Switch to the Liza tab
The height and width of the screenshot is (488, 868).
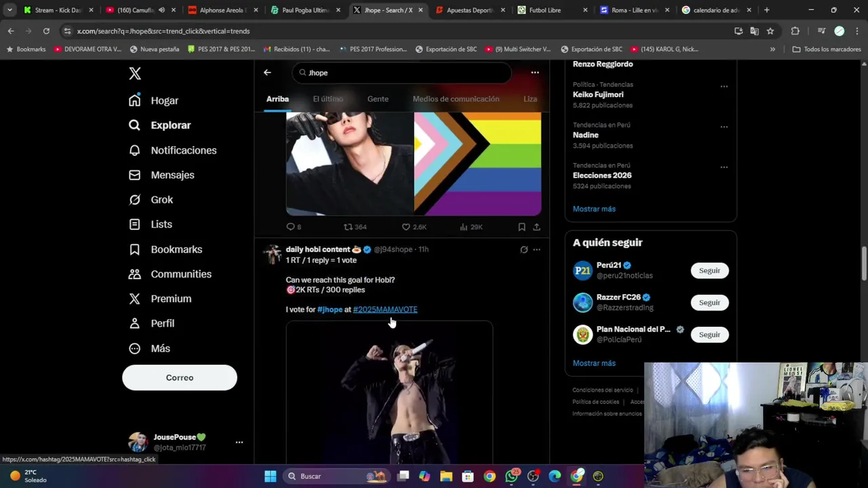(x=530, y=99)
